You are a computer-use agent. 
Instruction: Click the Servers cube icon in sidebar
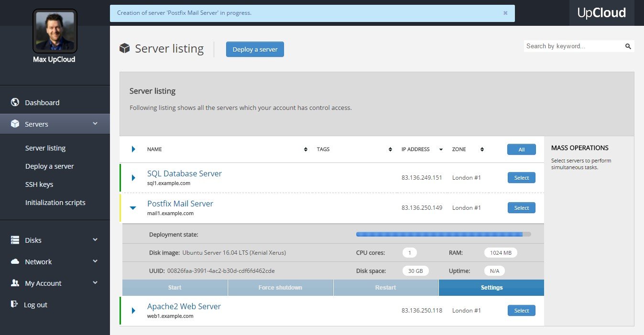pyautogui.click(x=15, y=124)
